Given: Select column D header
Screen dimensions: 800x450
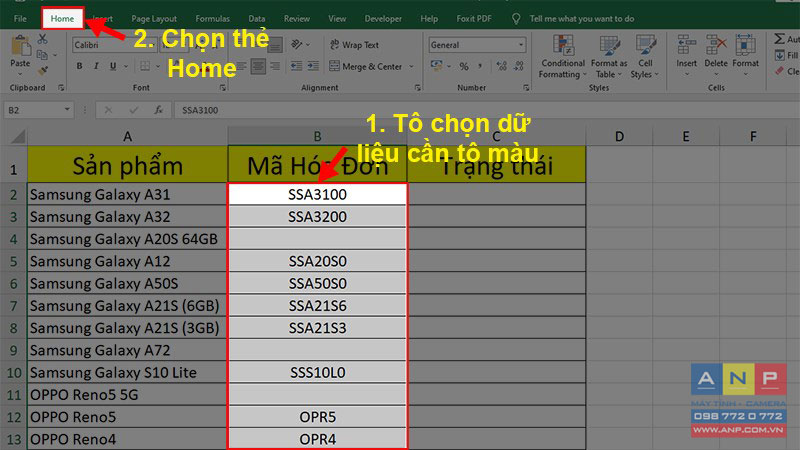Looking at the screenshot, I should tap(619, 136).
